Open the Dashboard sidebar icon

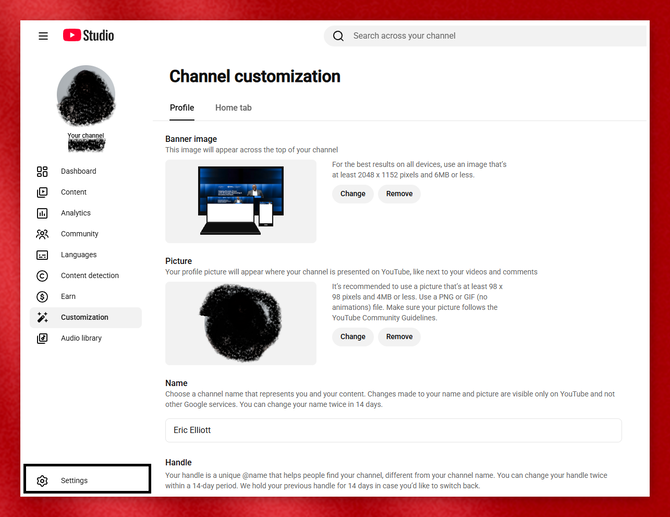coord(42,171)
